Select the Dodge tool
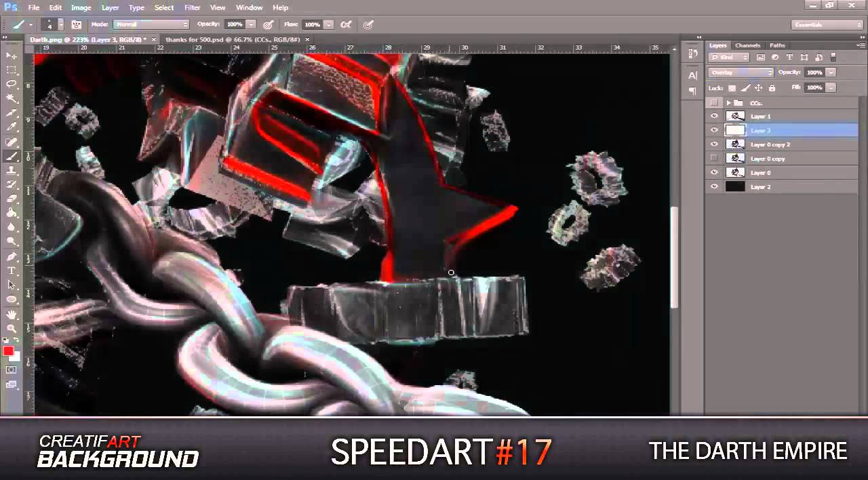The image size is (868, 480). point(12,241)
